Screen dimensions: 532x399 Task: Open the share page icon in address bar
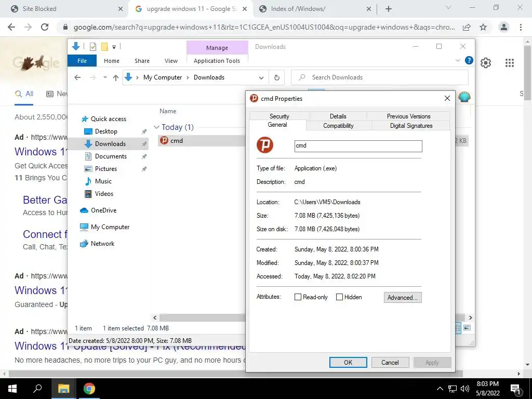[x=467, y=27]
